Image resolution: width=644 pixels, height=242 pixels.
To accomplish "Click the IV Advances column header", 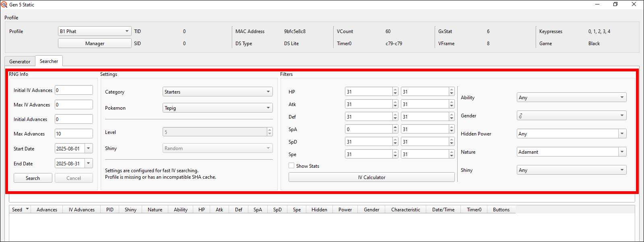I will (x=81, y=209).
